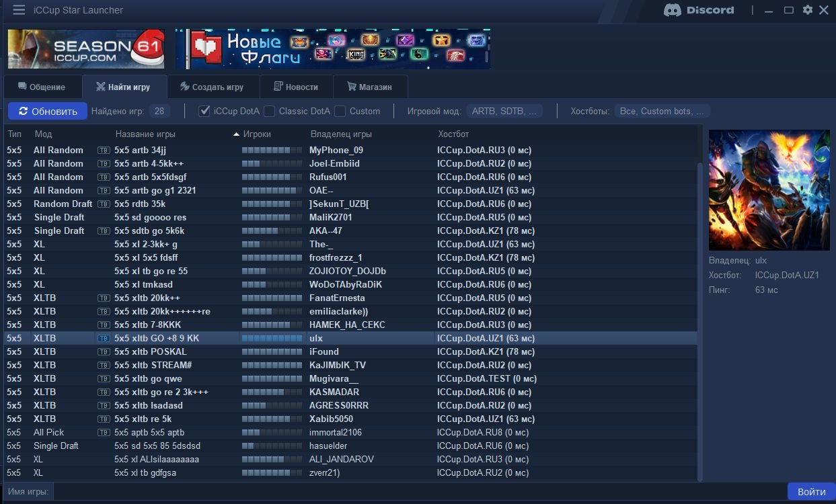Click the TB badge on 5x5 aptb 5x5 aptb row
The image size is (836, 504).
coord(104,432)
